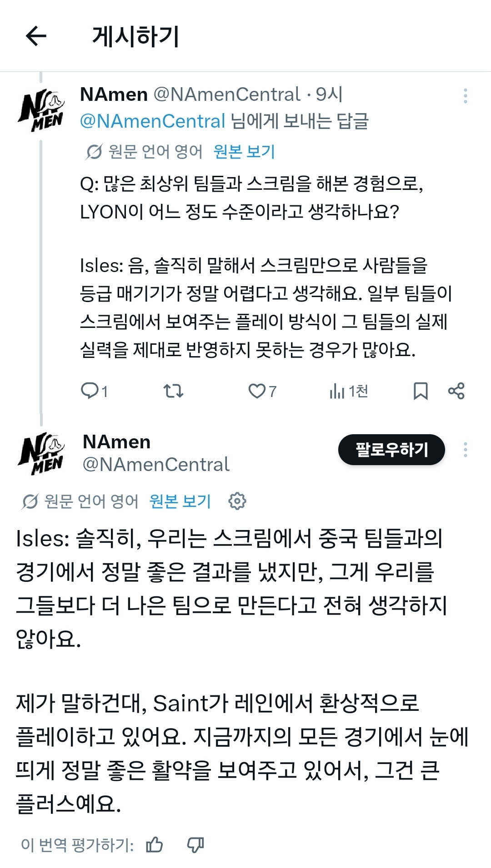Open reply comments on first tweet
This screenshot has width=491, height=868.
coord(94,391)
